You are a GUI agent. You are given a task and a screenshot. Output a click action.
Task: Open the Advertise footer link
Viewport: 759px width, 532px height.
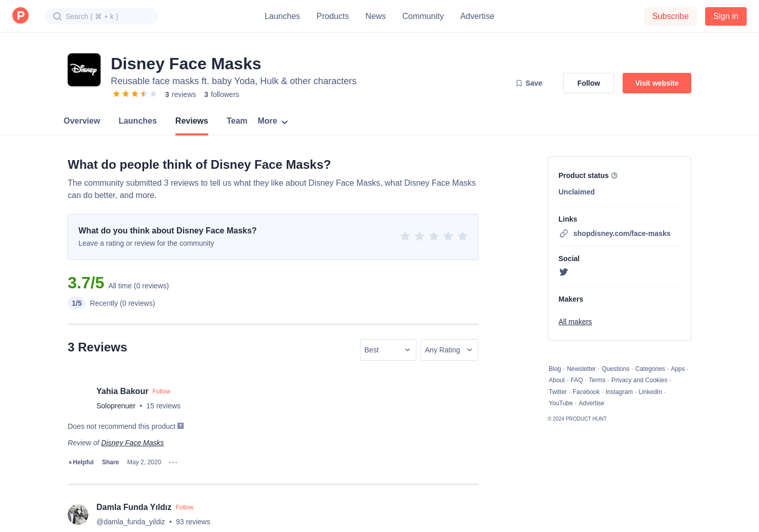[591, 403]
